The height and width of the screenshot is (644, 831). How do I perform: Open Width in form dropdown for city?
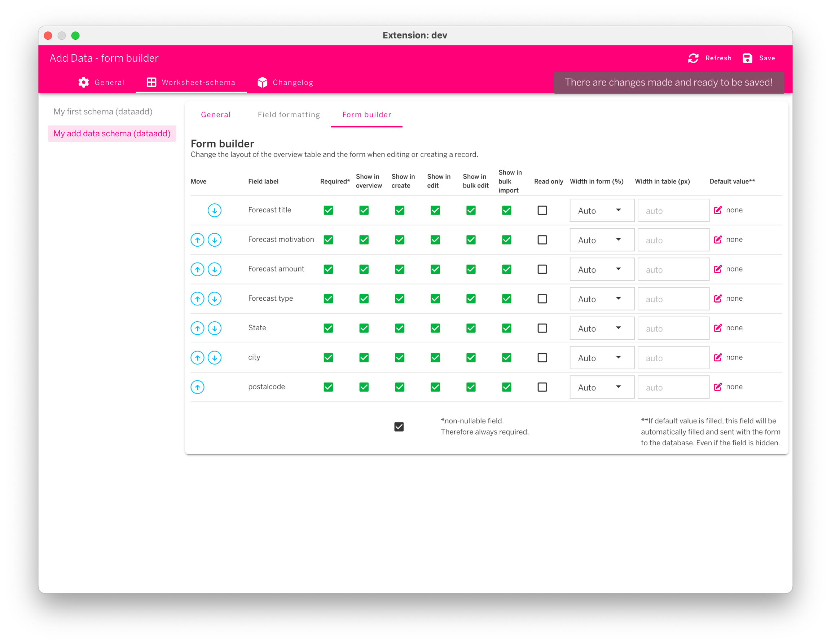tap(602, 358)
